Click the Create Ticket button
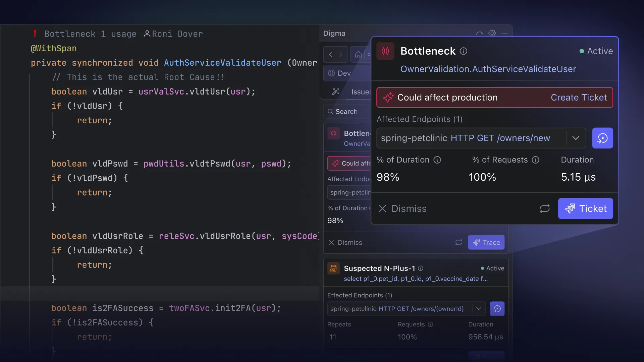The image size is (644, 362). pos(579,98)
